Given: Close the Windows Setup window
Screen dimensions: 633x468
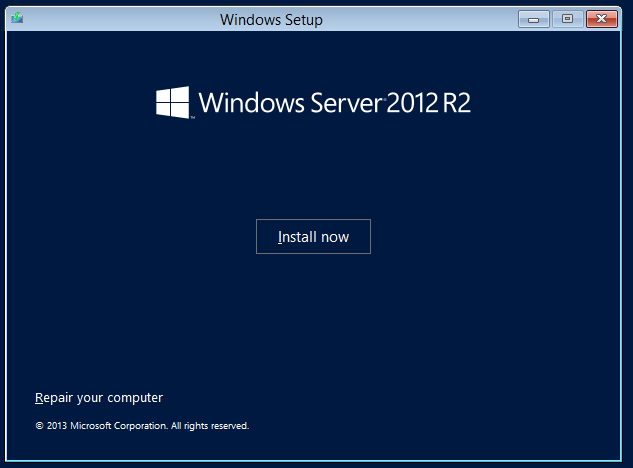Looking at the screenshot, I should tap(602, 19).
